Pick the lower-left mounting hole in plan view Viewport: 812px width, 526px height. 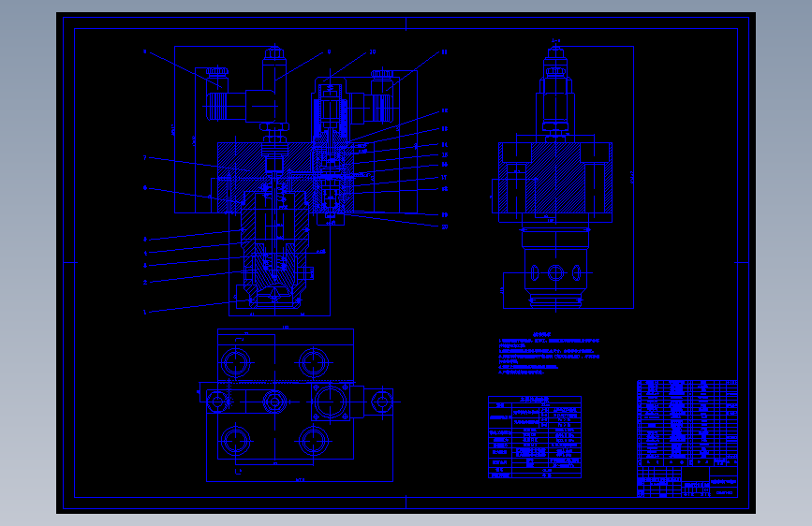(x=236, y=441)
